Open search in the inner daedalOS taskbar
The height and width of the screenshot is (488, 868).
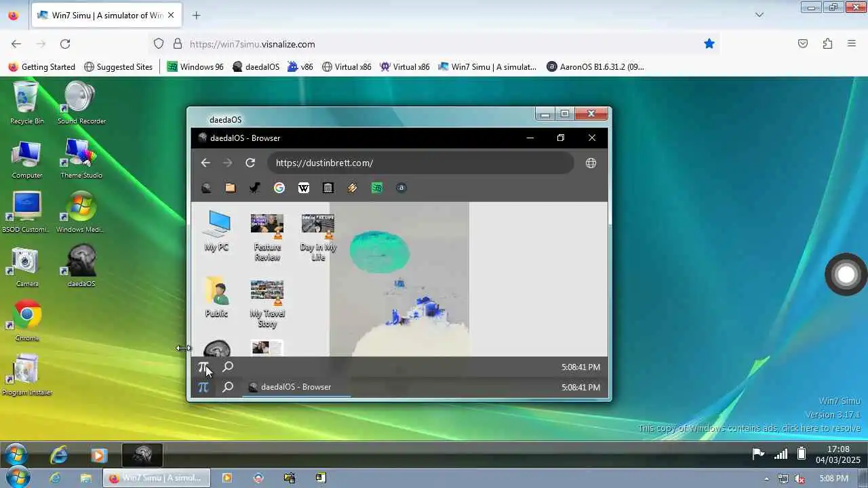(x=228, y=367)
